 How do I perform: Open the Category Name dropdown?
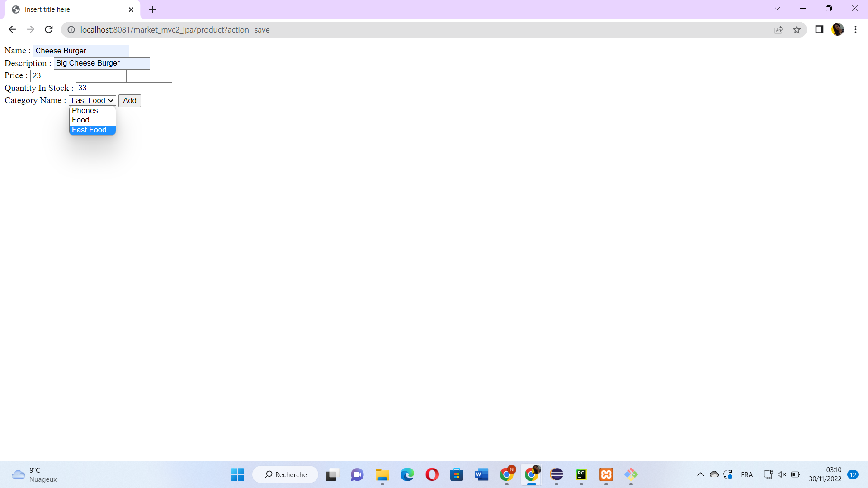(92, 100)
